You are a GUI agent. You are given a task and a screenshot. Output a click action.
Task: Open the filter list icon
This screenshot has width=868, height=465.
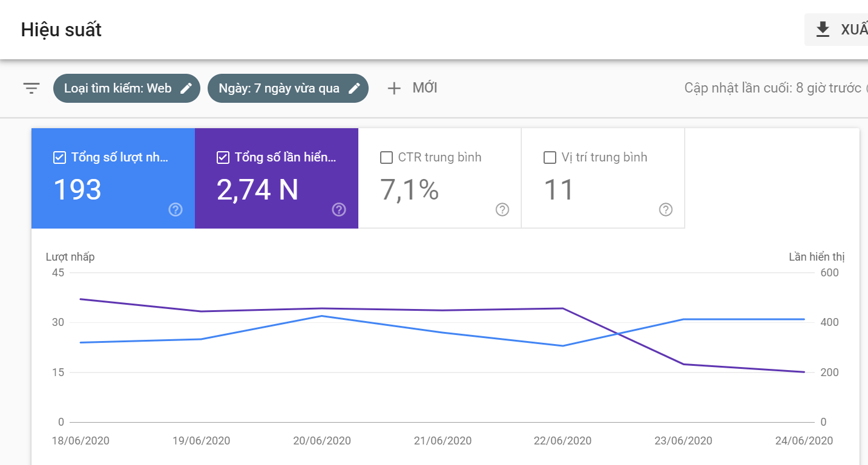(x=31, y=88)
